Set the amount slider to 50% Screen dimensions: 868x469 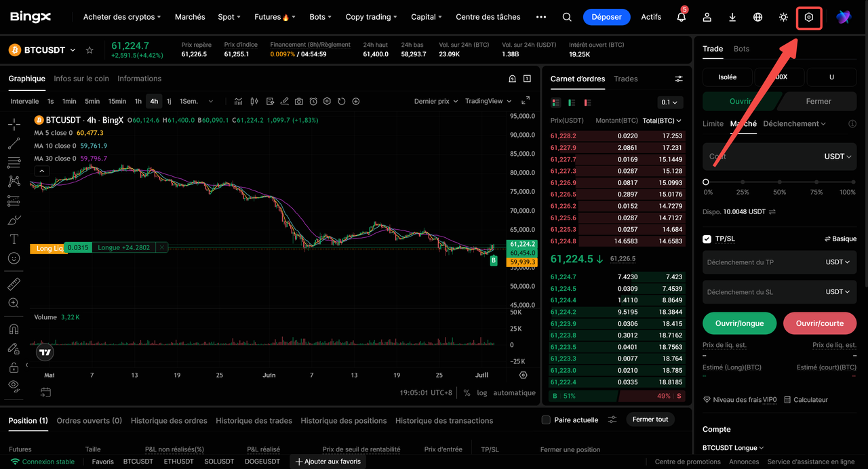coord(780,182)
